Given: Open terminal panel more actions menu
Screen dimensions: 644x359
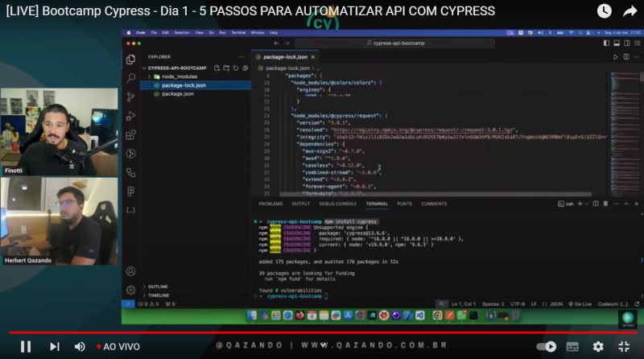Looking at the screenshot, I should click(x=616, y=204).
